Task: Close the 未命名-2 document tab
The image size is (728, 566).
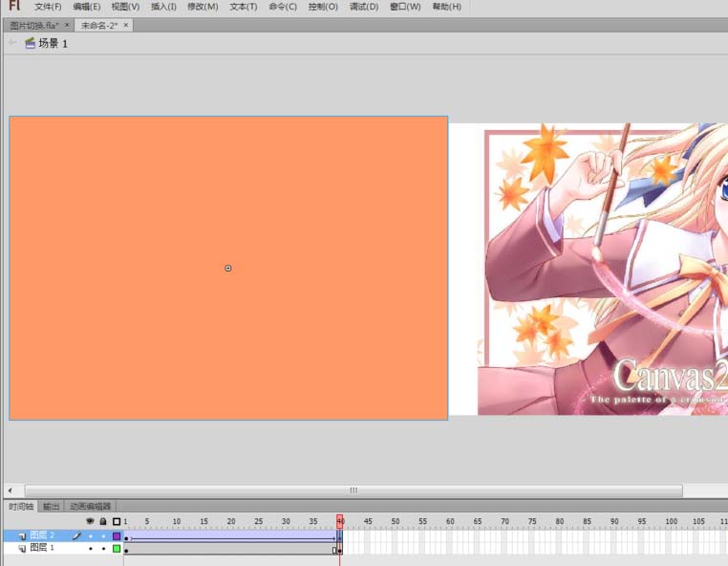Action: (x=126, y=25)
